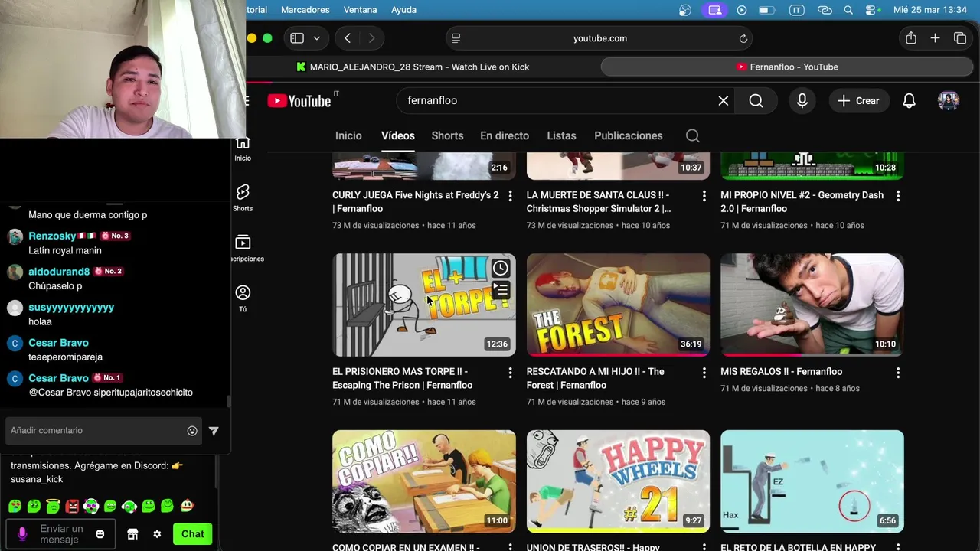Viewport: 980px width, 551px height.
Task: Open the En directo channel tab
Action: click(505, 135)
